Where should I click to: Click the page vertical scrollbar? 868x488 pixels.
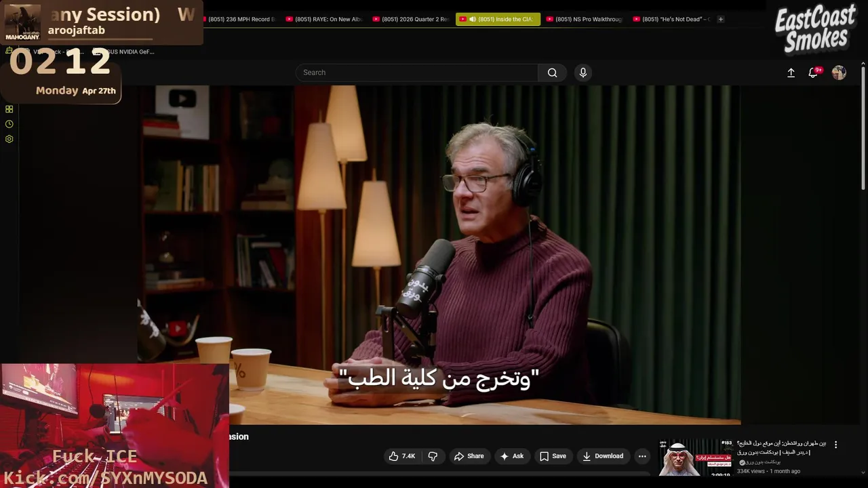click(x=863, y=129)
